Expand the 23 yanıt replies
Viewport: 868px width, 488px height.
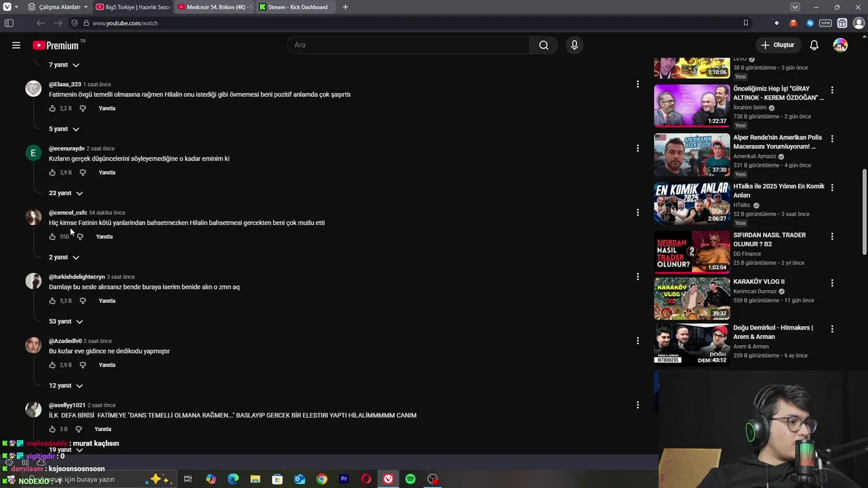66,193
